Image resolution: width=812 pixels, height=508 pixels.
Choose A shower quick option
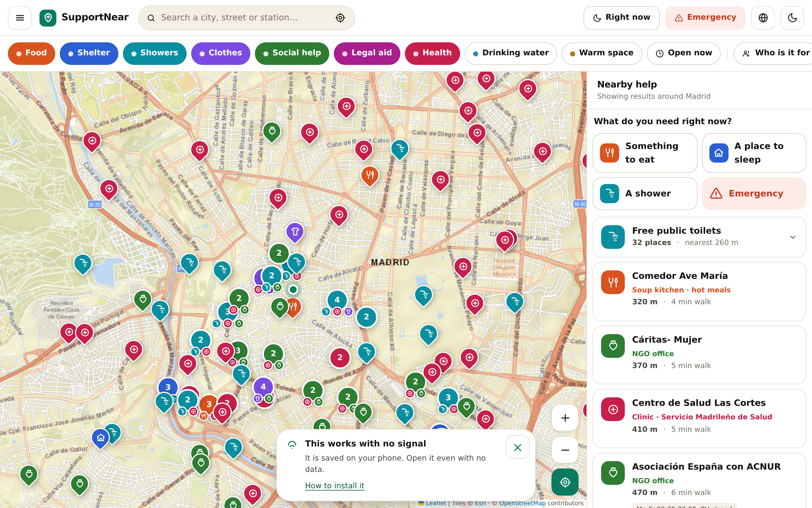645,194
